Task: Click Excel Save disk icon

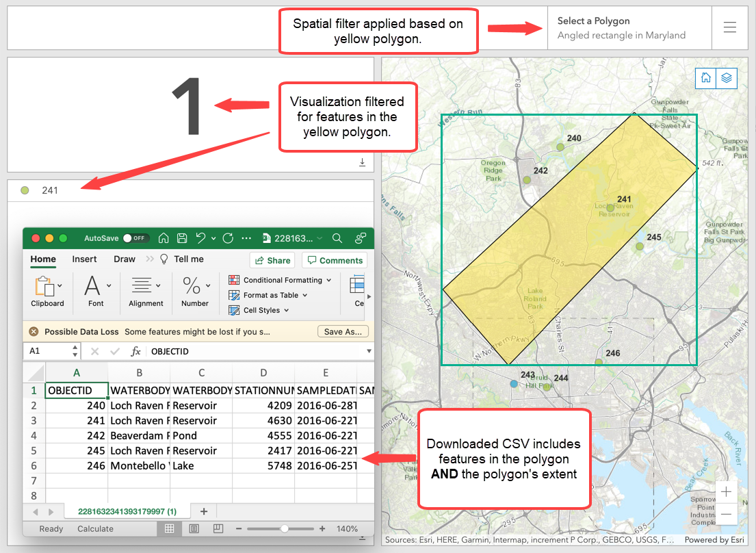Action: [x=182, y=238]
